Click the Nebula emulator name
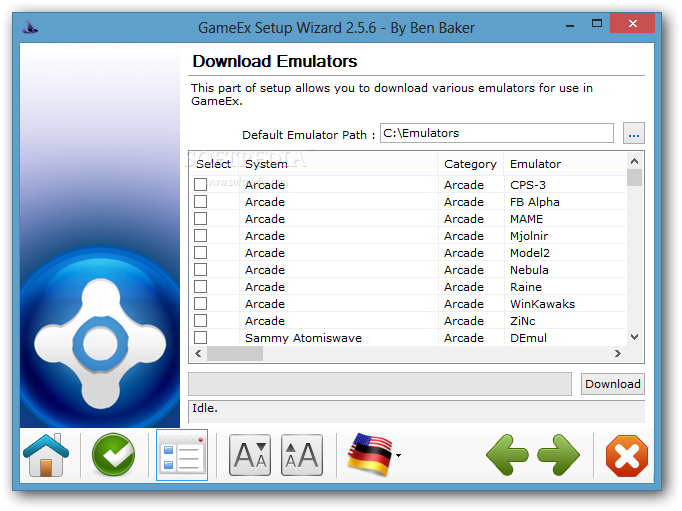682x511 pixels. (x=529, y=270)
